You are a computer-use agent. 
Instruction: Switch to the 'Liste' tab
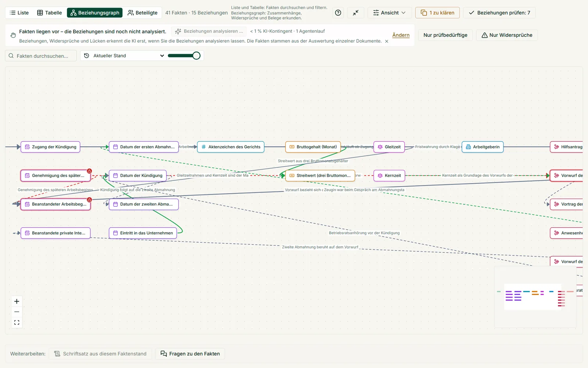(x=19, y=13)
